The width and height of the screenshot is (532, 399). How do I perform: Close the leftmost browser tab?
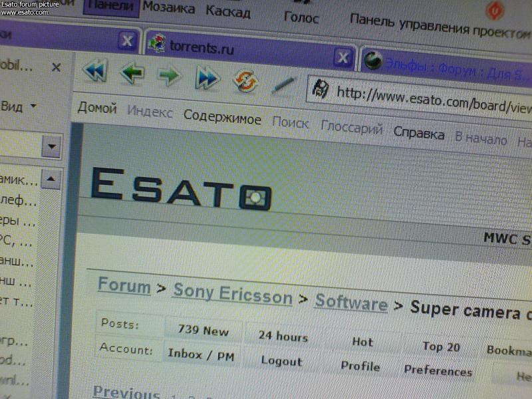click(x=127, y=41)
